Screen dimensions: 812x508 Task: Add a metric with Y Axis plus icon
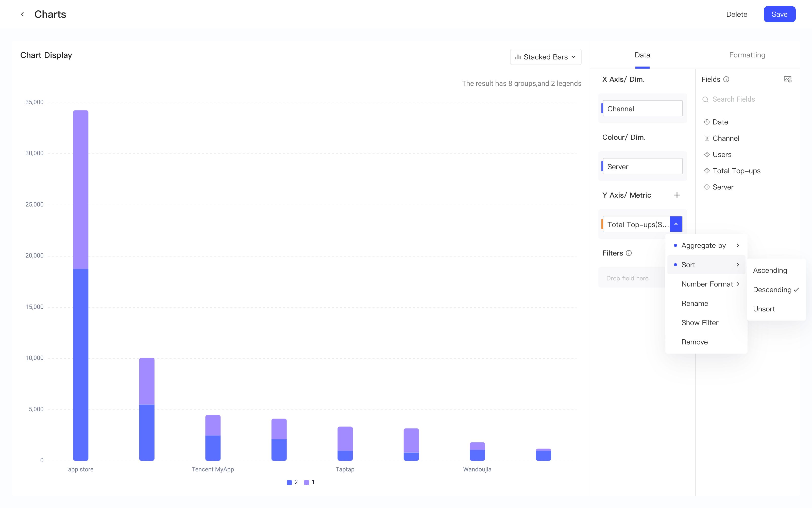click(677, 195)
